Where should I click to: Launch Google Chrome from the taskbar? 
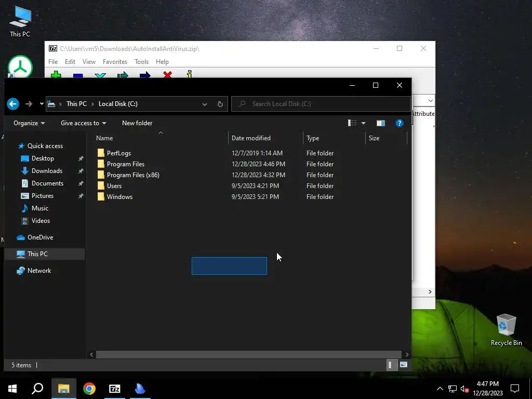click(x=89, y=389)
